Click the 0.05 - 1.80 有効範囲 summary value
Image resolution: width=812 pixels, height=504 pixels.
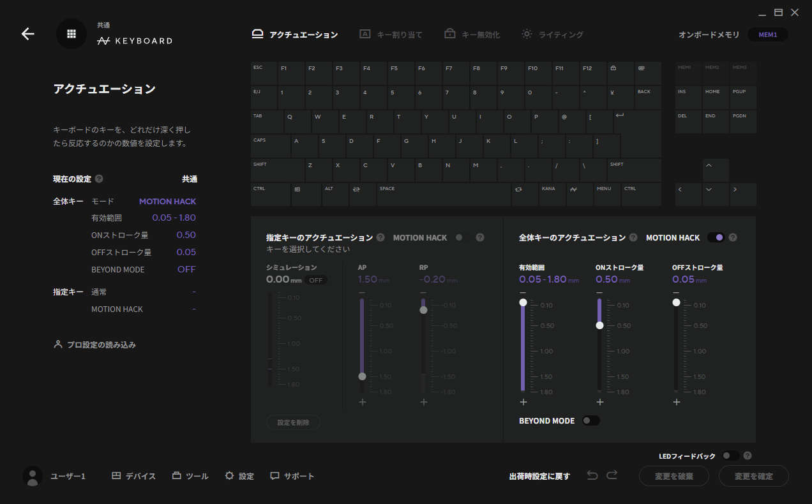pos(174,218)
